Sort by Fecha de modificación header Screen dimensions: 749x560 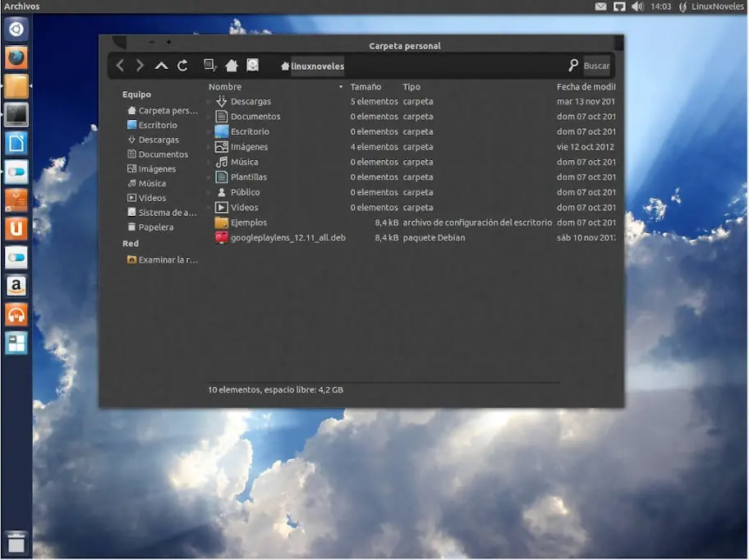tap(586, 87)
